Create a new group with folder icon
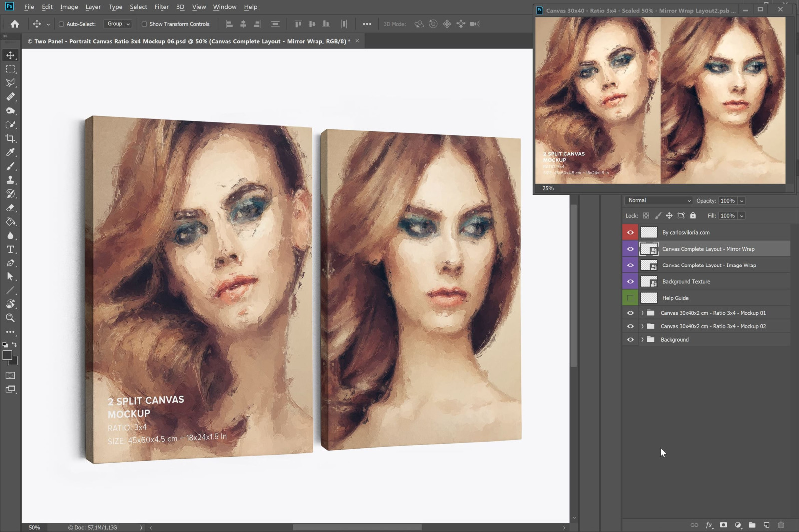Viewport: 799px width, 532px height. (x=752, y=525)
